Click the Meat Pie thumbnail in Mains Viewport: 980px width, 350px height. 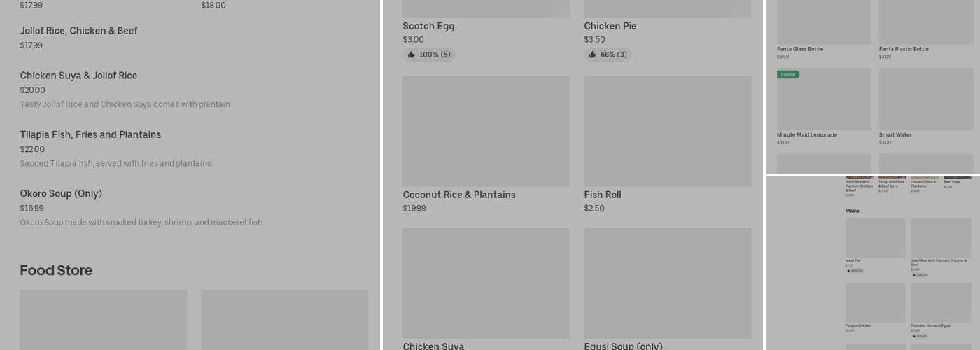[x=875, y=237]
